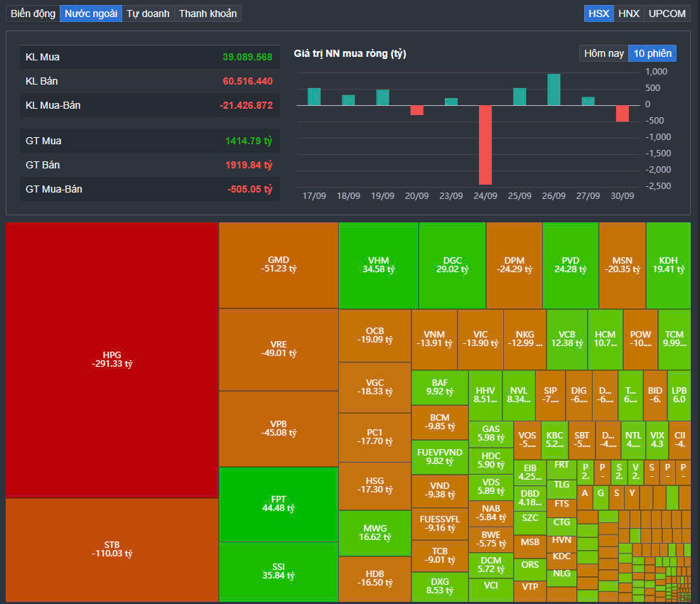Open the BCM -9.85 tỷ cell
700x604 pixels.
click(x=440, y=422)
